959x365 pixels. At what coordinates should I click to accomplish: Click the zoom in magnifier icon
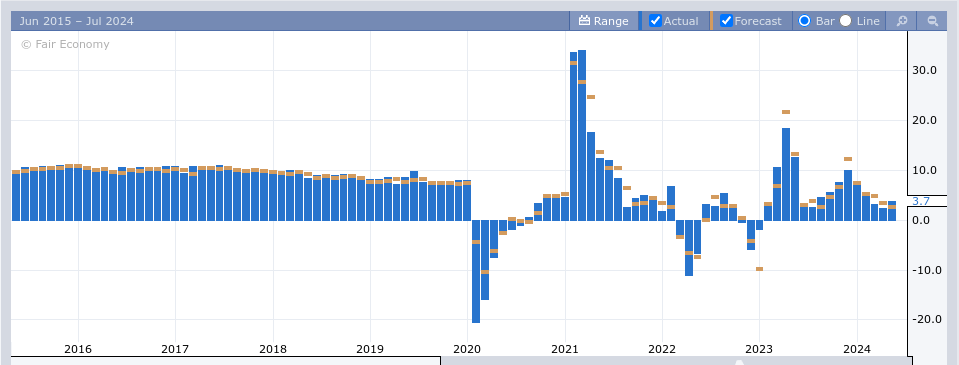(902, 21)
